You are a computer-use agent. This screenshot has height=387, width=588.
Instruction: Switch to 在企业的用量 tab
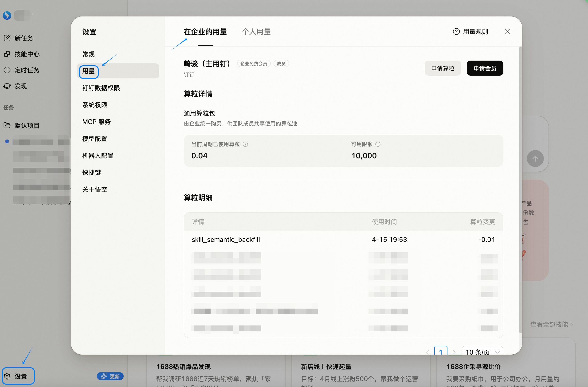(x=205, y=32)
